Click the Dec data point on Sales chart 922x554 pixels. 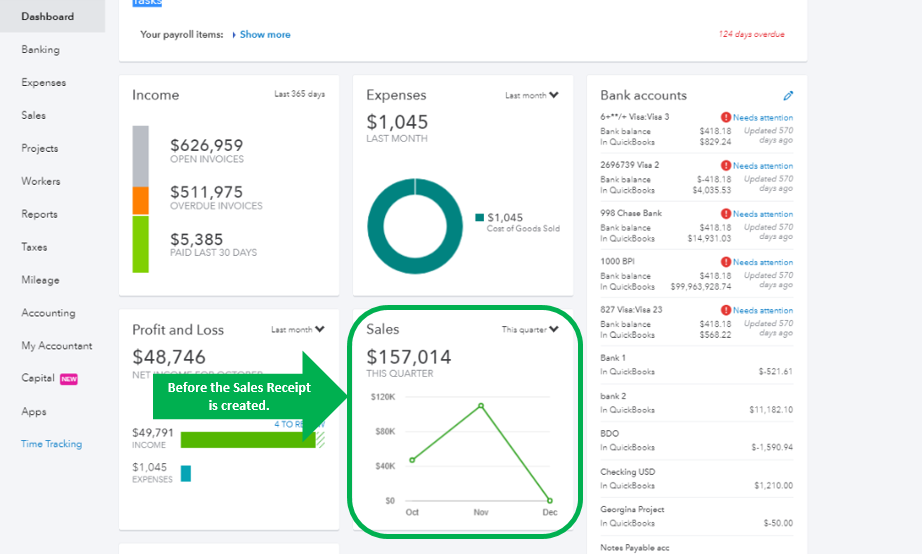(550, 500)
